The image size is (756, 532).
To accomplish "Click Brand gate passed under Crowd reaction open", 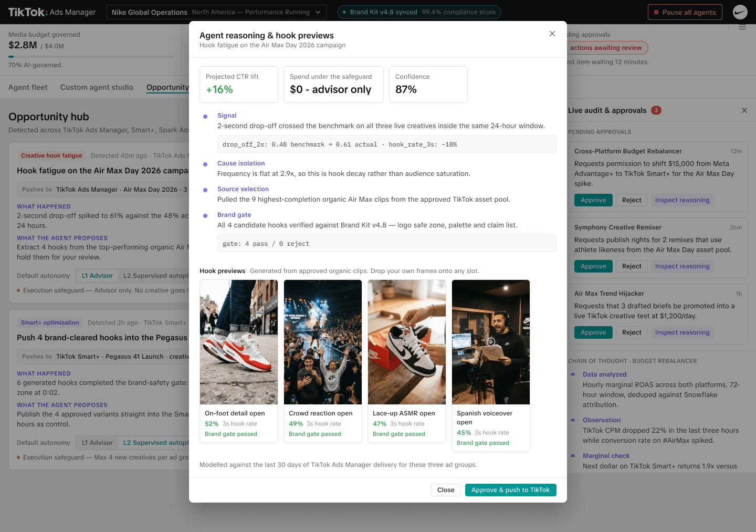I will (315, 434).
